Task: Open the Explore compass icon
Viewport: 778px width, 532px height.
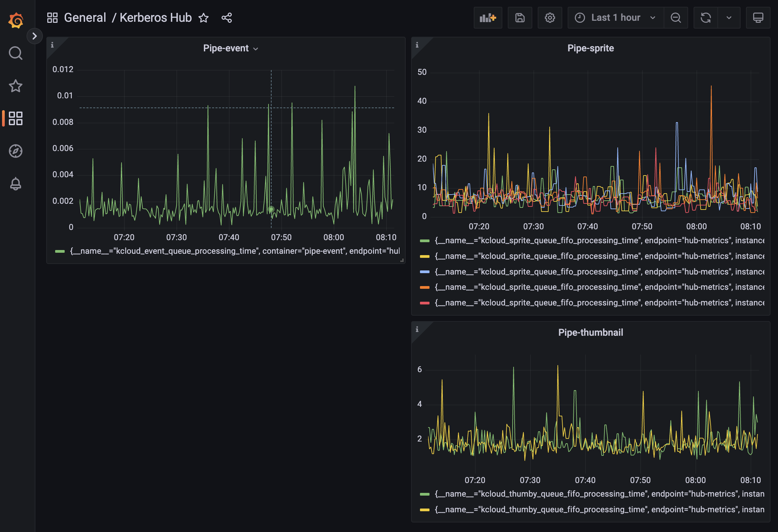Action: pos(16,151)
